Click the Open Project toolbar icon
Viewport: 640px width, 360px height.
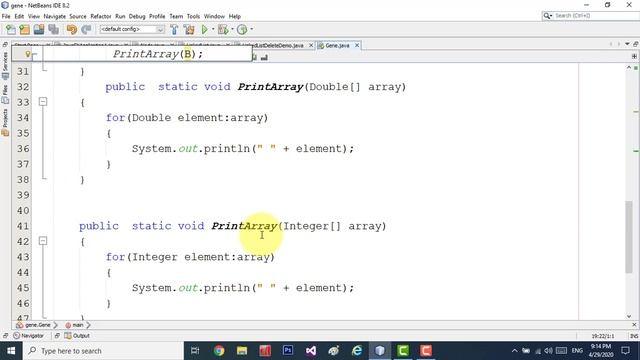click(x=39, y=29)
